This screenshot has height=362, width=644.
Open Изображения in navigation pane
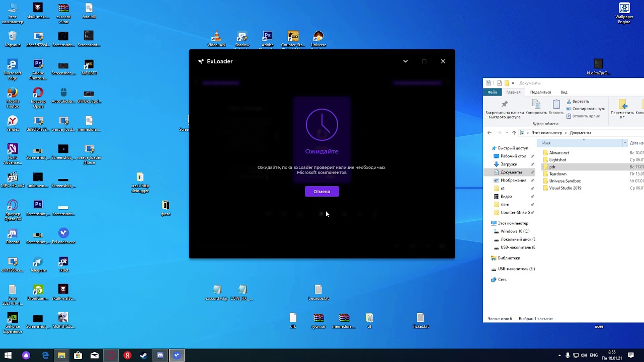coord(510,180)
